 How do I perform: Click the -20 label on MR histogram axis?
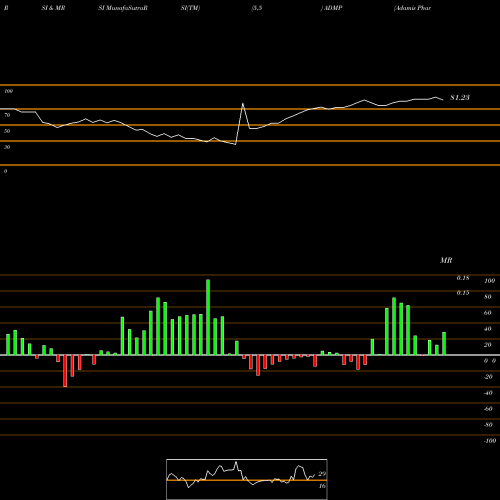point(488,377)
